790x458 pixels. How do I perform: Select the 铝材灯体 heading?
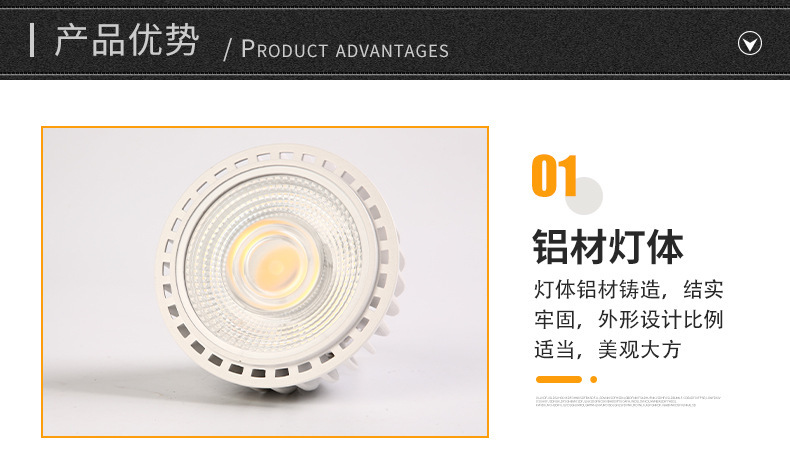608,246
